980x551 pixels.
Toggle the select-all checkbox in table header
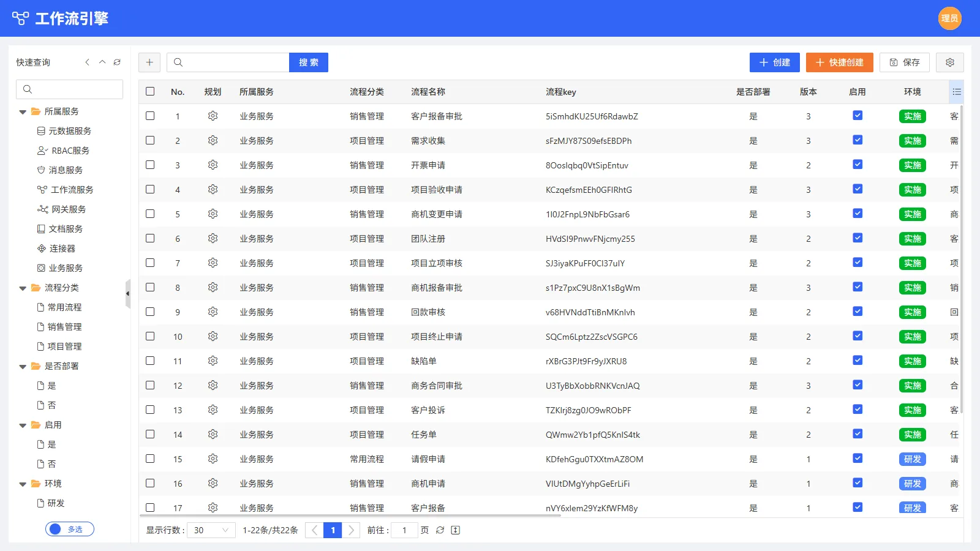click(150, 91)
